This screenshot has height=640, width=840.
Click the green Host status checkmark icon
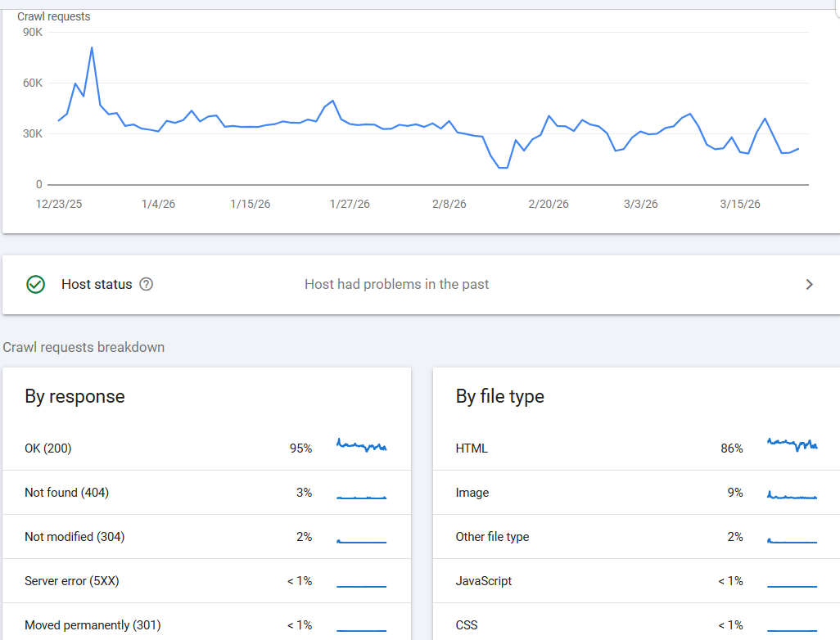pos(35,285)
